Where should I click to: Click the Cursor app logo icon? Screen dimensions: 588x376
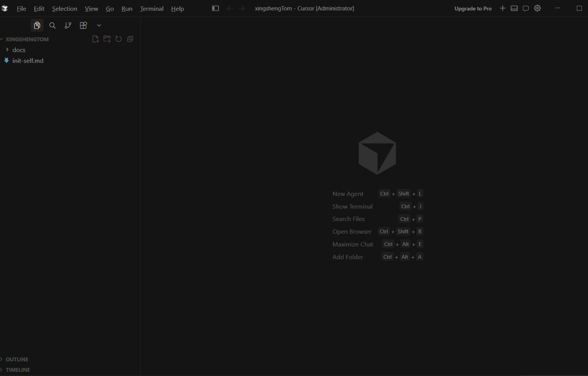point(5,8)
